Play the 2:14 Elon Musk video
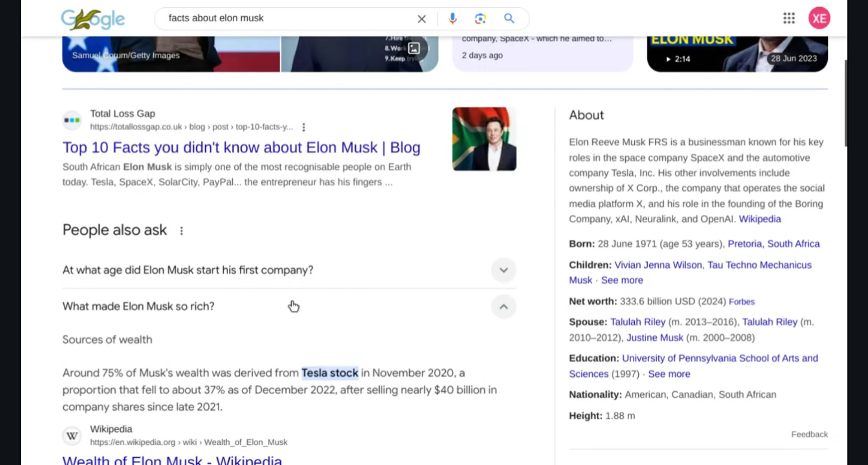The image size is (868, 465). point(737,54)
